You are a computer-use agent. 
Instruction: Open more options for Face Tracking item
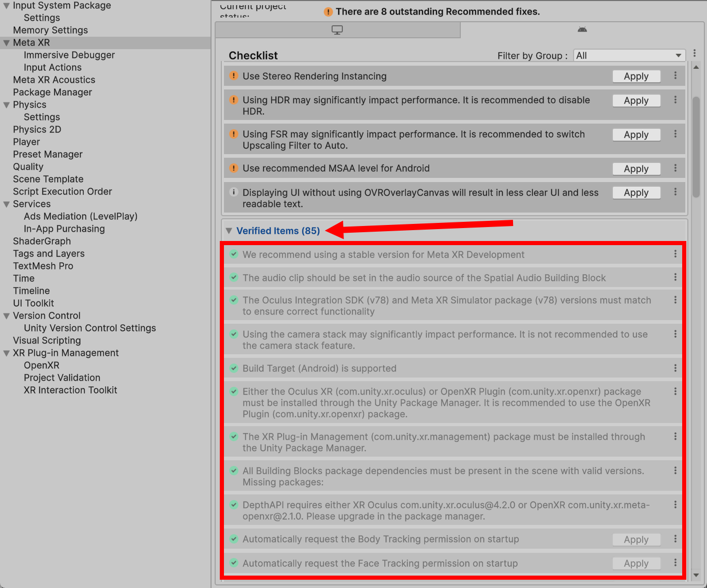(675, 563)
